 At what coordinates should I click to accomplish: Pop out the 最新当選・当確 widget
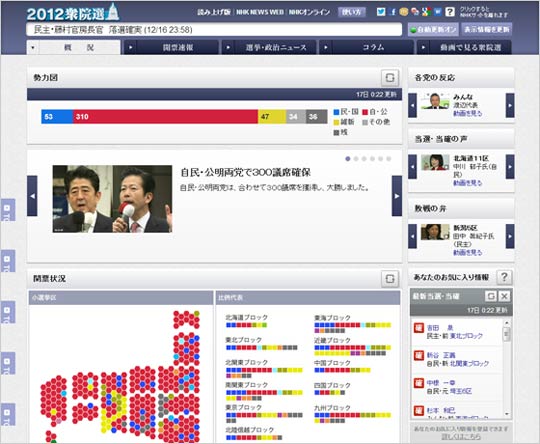point(491,296)
